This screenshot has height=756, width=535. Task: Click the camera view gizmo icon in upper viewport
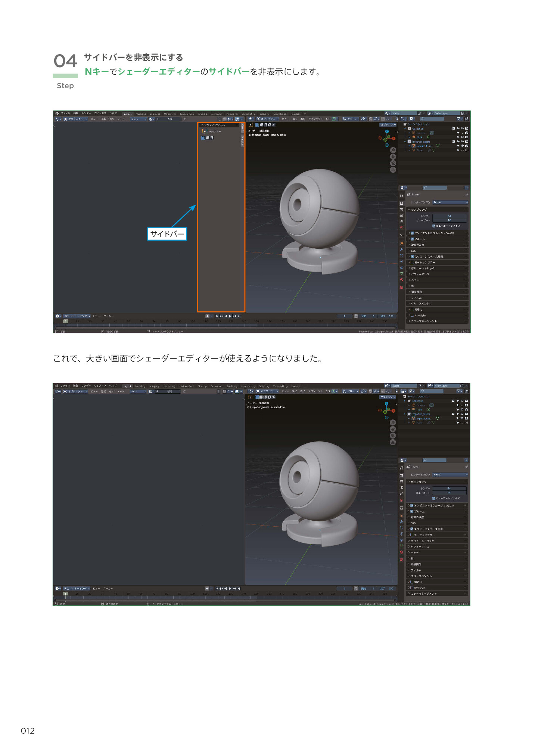393,163
